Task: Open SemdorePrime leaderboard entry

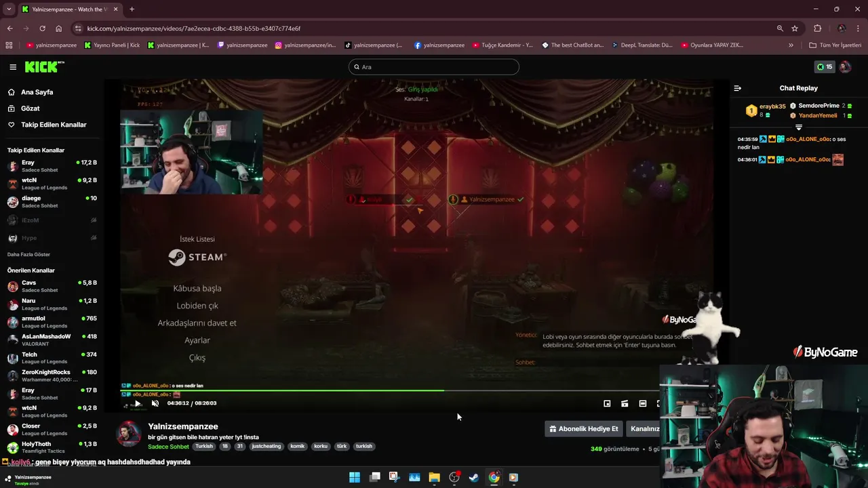Action: [818, 106]
